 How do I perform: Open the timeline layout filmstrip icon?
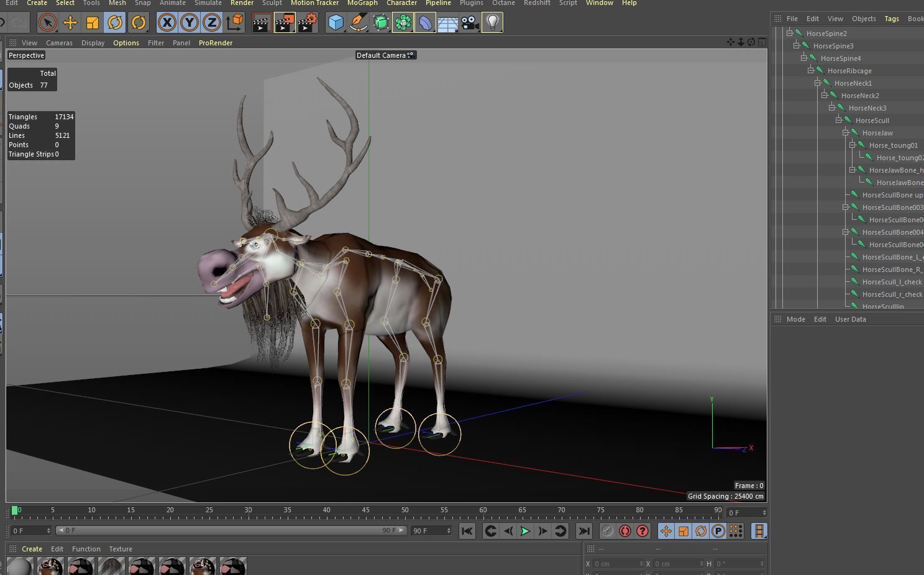[759, 531]
